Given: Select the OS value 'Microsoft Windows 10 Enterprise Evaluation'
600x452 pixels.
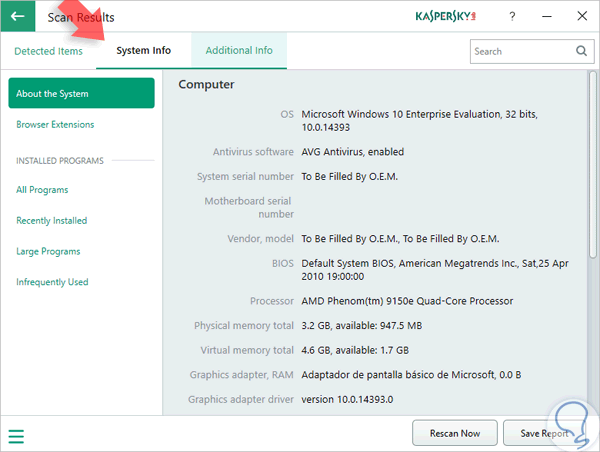Looking at the screenshot, I should 420,121.
